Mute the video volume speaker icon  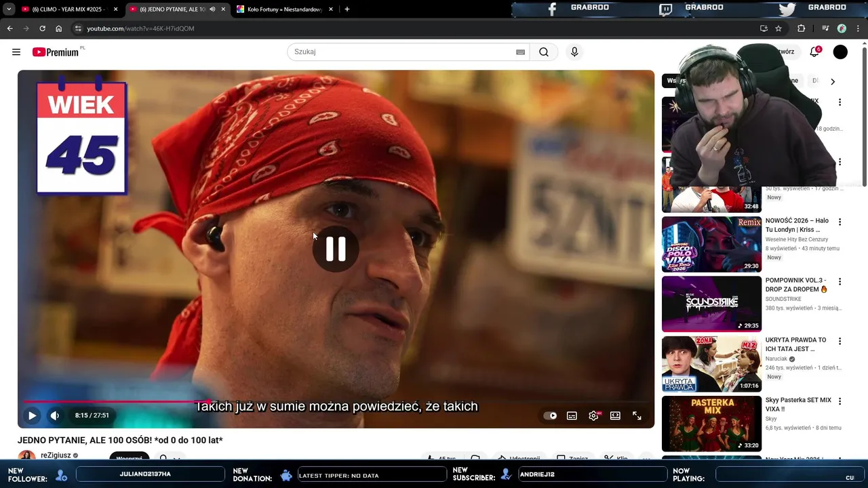pyautogui.click(x=55, y=415)
